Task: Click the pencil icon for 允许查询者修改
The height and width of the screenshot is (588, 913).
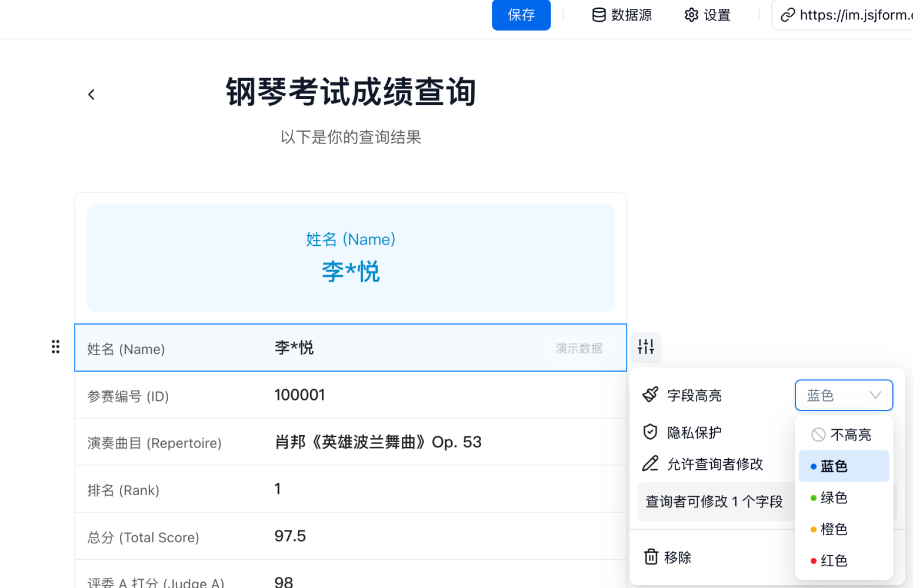Action: 650,464
